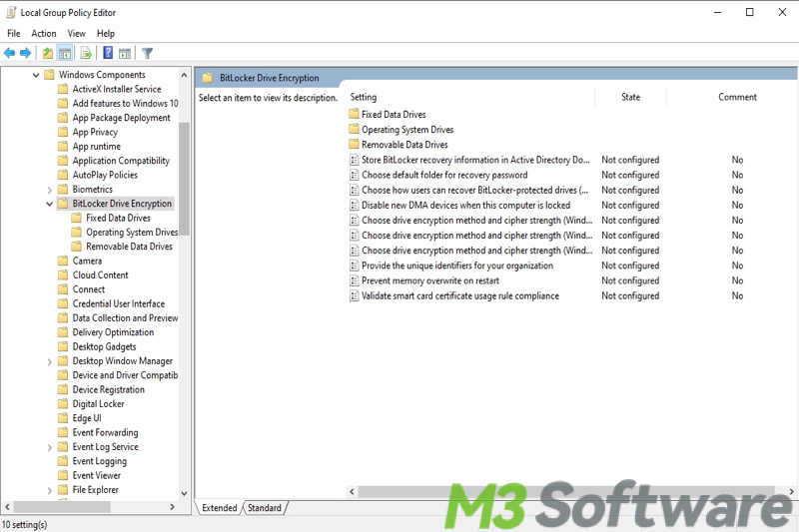
Task: Switch to the Standard tab
Action: coord(265,508)
